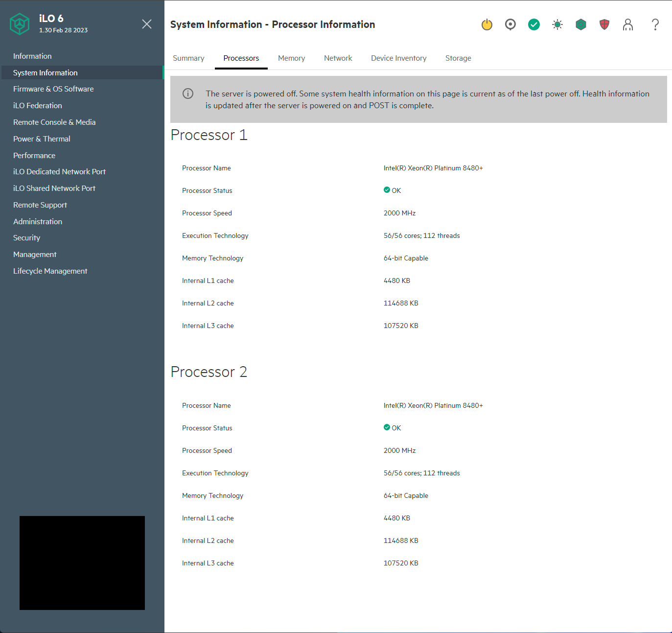
Task: Switch to the Summary tab
Action: click(x=188, y=58)
